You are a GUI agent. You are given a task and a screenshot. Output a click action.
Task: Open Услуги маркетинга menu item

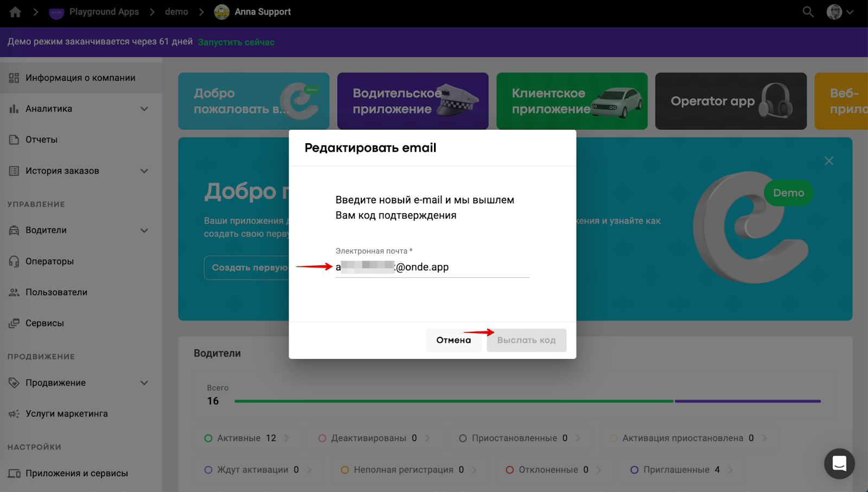click(x=81, y=414)
